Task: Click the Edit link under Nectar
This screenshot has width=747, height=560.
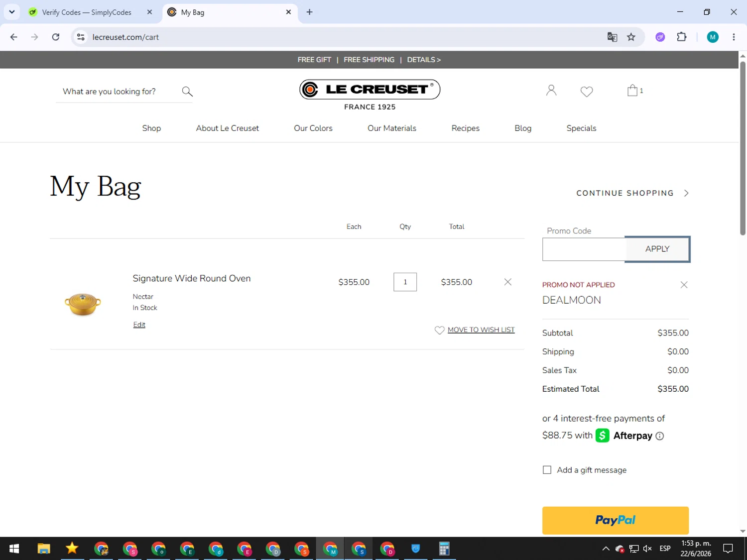Action: tap(139, 325)
